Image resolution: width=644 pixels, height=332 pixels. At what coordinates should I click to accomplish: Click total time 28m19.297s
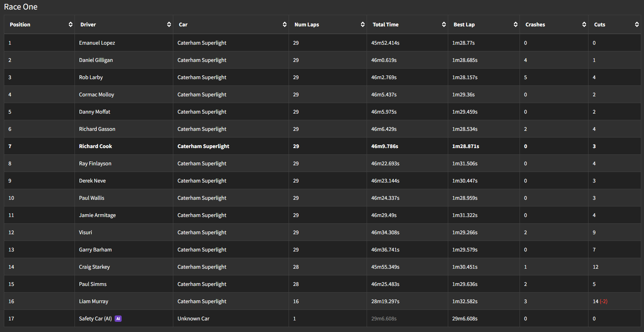tap(385, 301)
